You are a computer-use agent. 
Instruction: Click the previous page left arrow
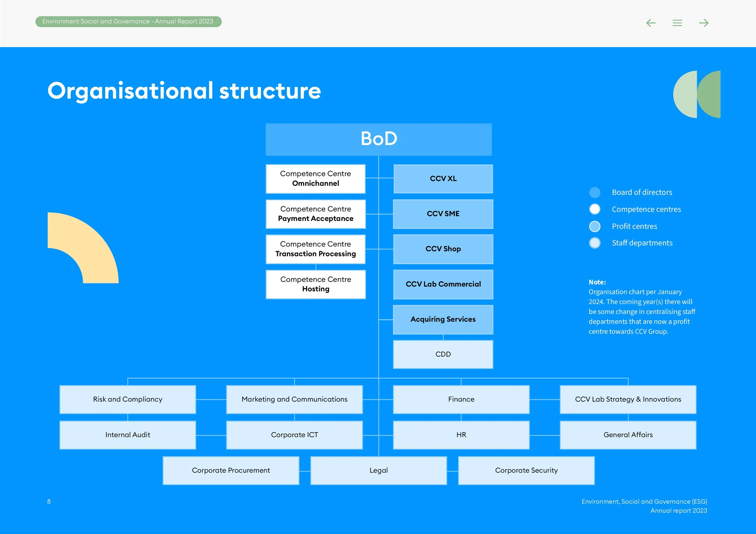coord(651,23)
